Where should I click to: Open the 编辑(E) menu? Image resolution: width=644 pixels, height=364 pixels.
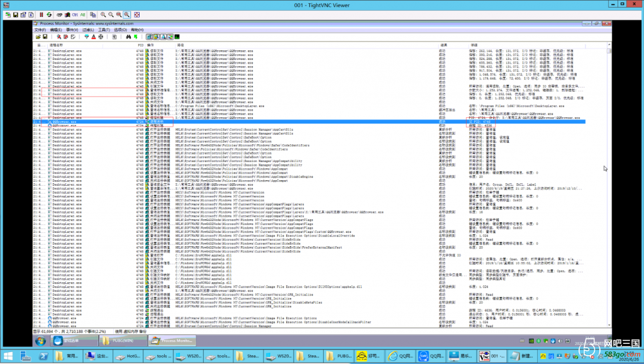[56, 30]
